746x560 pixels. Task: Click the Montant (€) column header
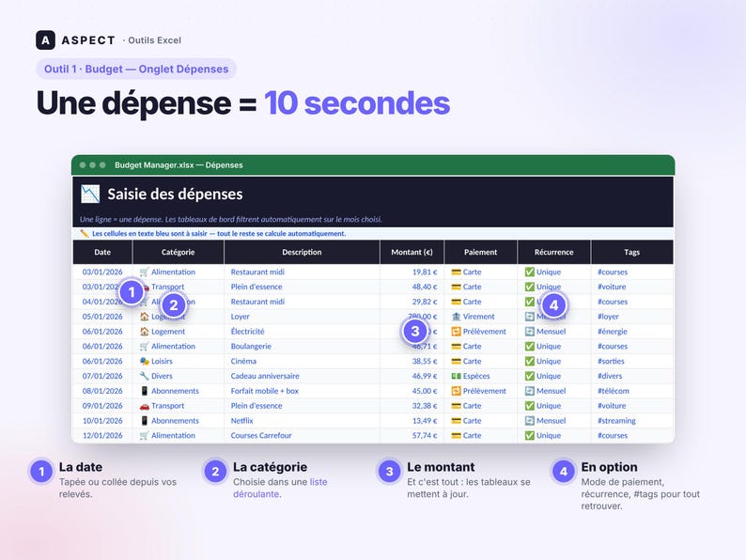[x=412, y=252]
